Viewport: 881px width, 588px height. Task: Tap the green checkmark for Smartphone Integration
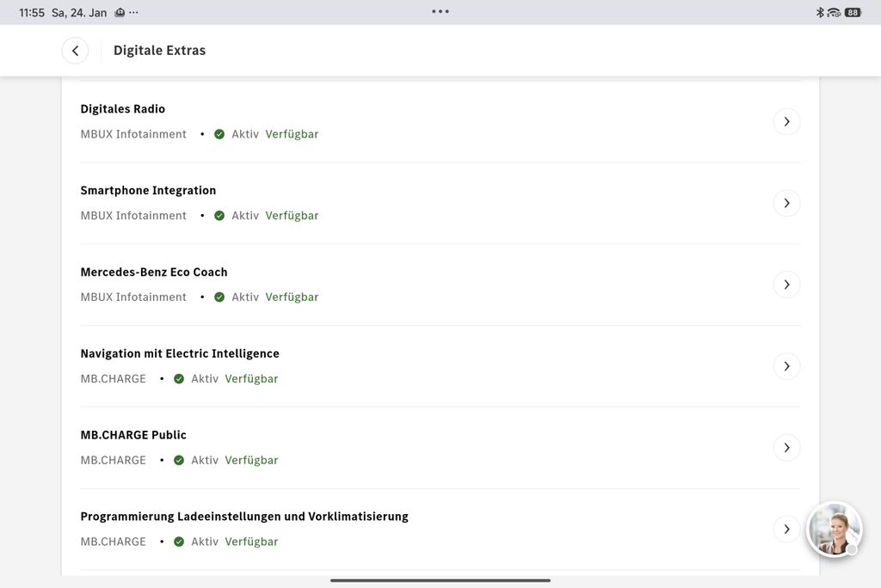[x=219, y=216]
